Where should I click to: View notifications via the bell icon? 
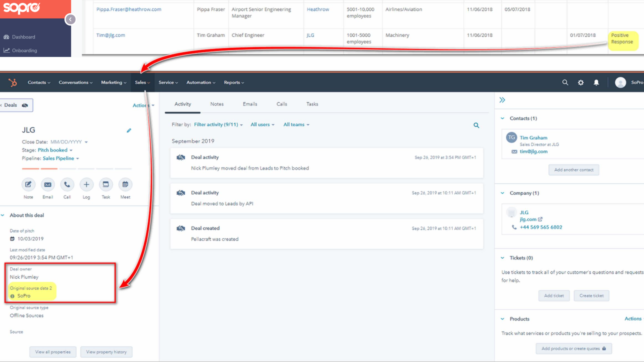596,82
